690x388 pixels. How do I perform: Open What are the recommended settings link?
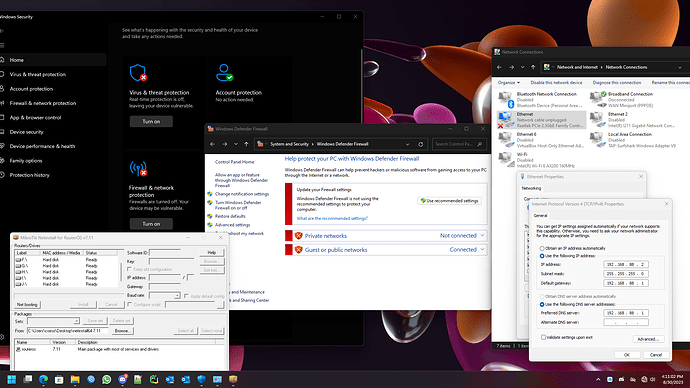(x=332, y=219)
